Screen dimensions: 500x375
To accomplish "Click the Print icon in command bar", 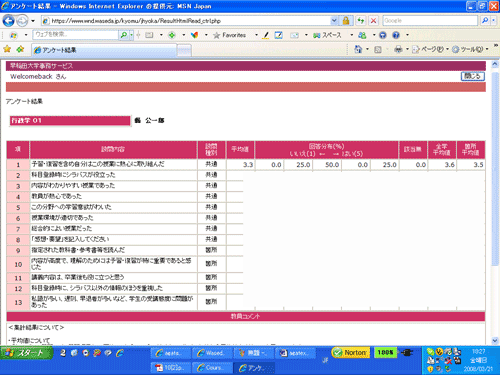I will click(x=398, y=49).
